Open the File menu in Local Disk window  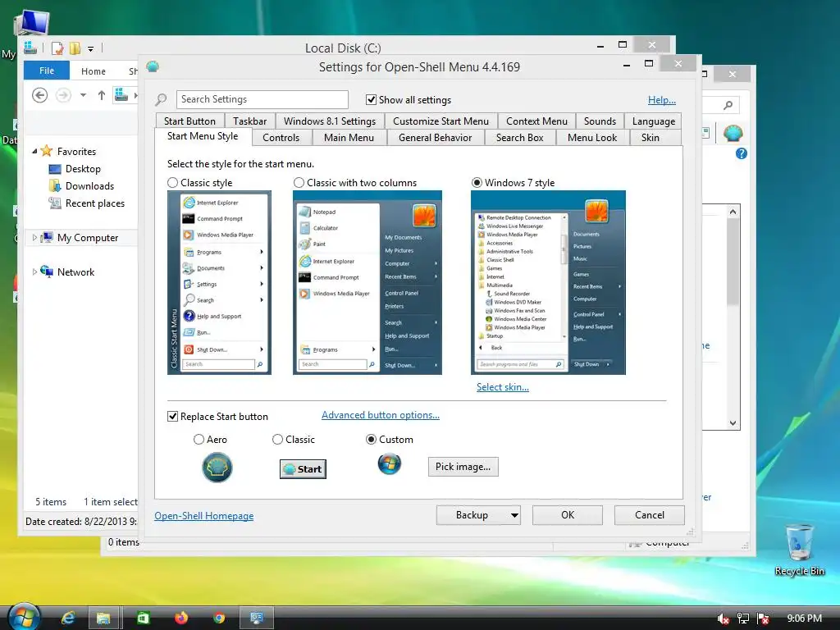pos(47,71)
